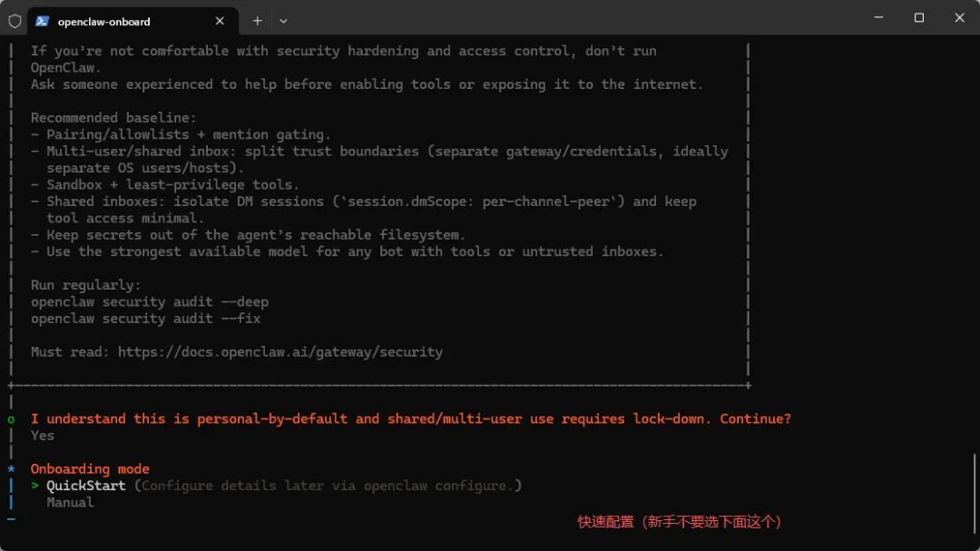Select the QuickStart onboarding option
Screen dimensions: 980x551
coord(86,486)
